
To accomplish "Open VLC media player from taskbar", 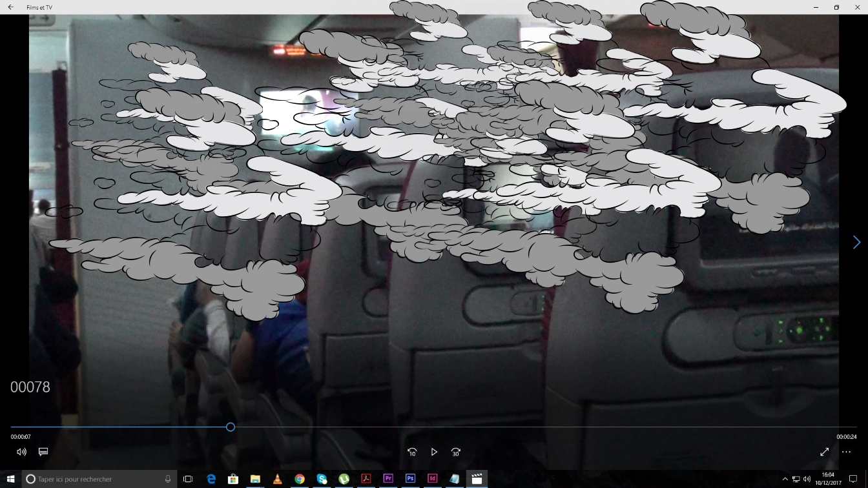I will pyautogui.click(x=277, y=479).
